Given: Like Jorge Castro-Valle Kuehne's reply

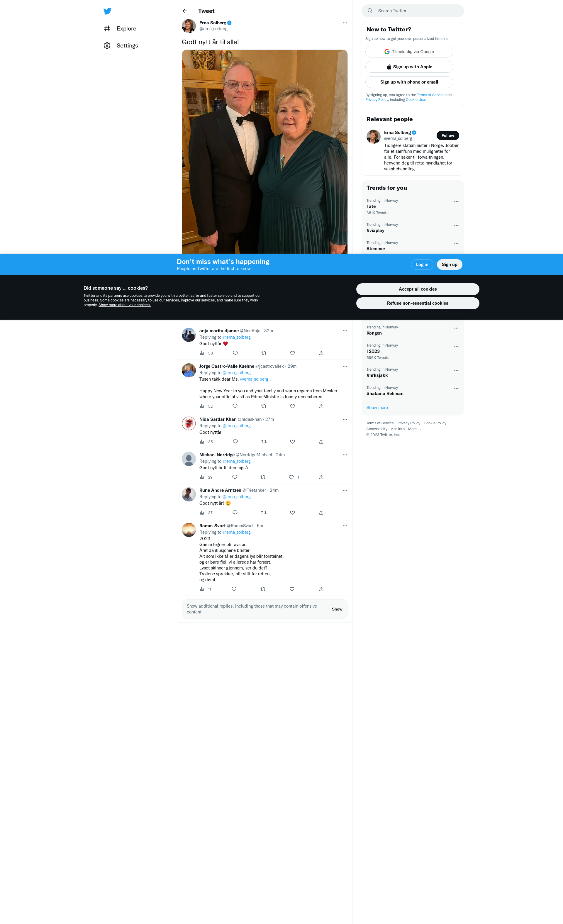Looking at the screenshot, I should pyautogui.click(x=292, y=406).
